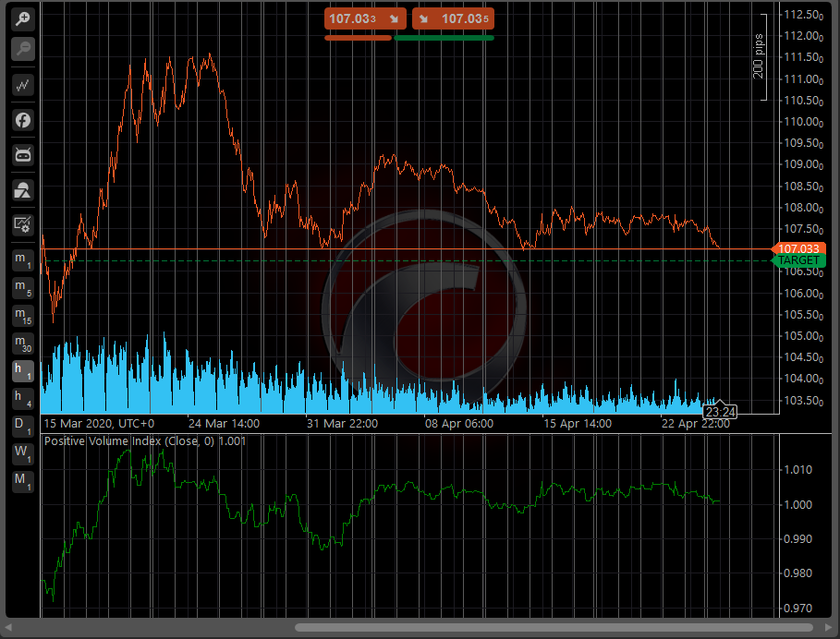Select the M1 monthly timeframe

click(22, 482)
